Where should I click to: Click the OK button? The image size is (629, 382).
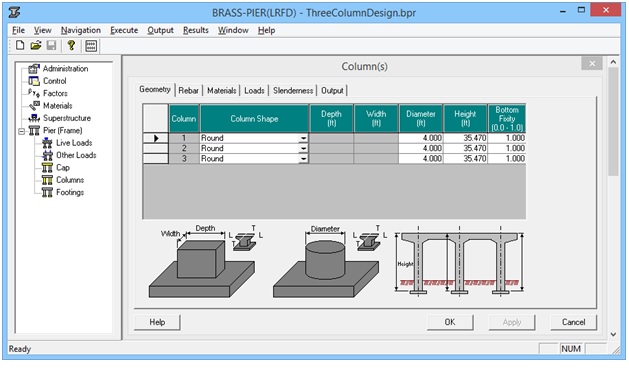(x=450, y=322)
